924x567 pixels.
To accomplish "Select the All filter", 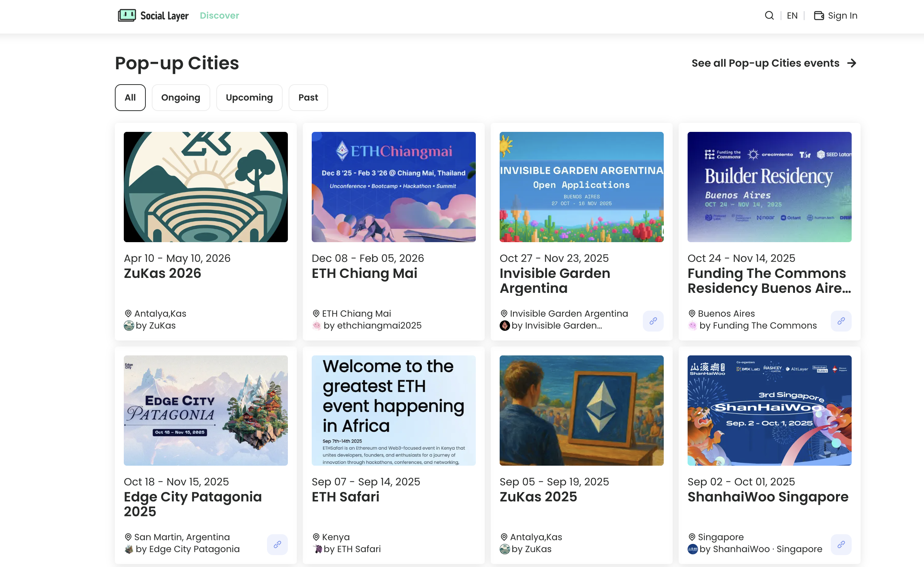I will [130, 98].
